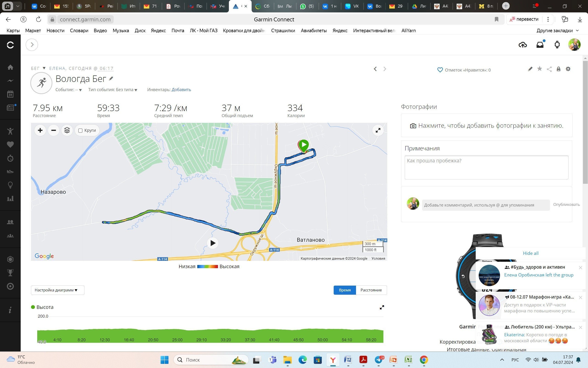
Task: Open the Почта bookmark
Action: [178, 31]
